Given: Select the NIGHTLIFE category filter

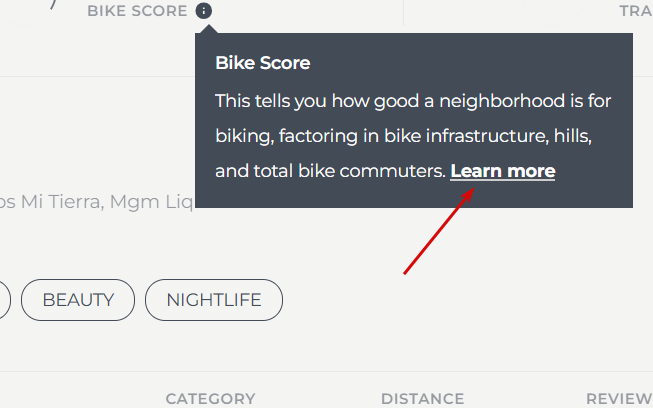Looking at the screenshot, I should [x=214, y=300].
